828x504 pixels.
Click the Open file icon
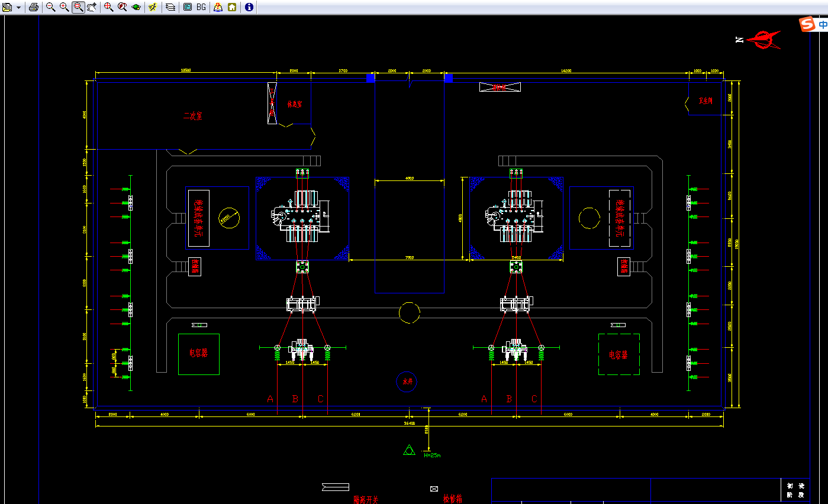(8, 7)
